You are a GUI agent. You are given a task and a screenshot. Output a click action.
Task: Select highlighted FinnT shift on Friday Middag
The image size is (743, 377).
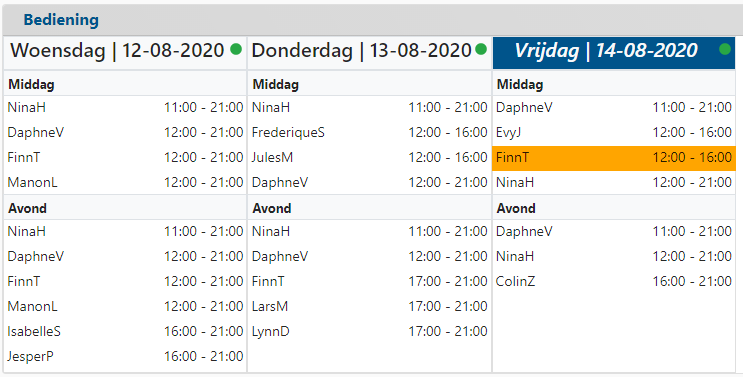coord(614,158)
